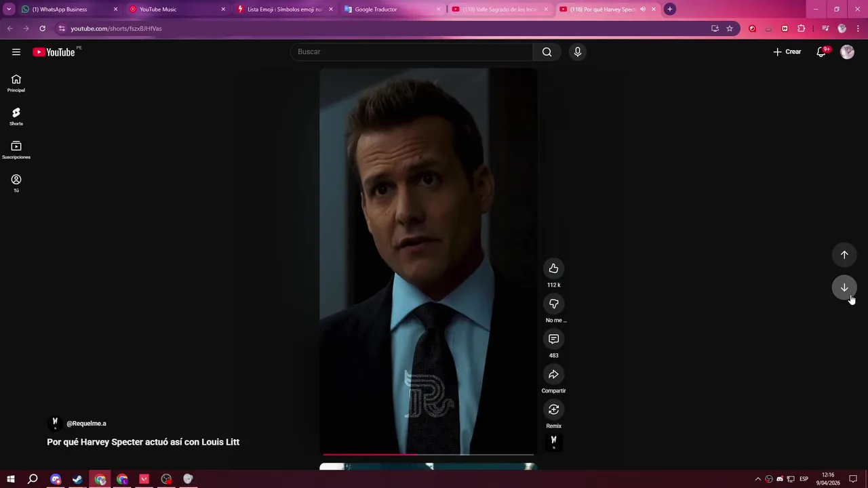Remix this short

click(553, 409)
